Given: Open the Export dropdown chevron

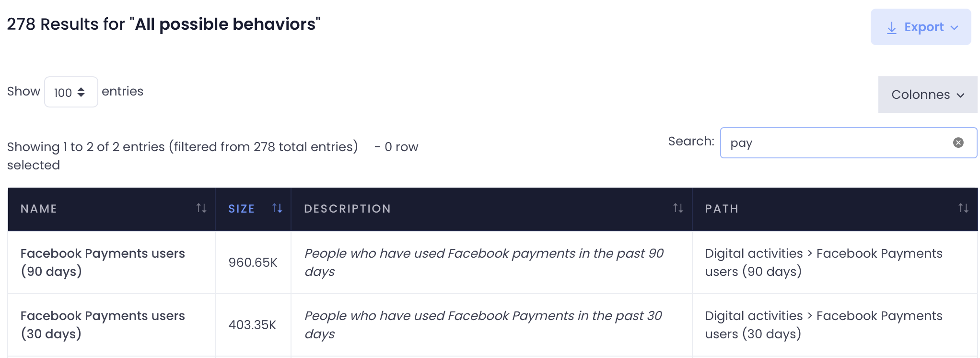Looking at the screenshot, I should [955, 28].
